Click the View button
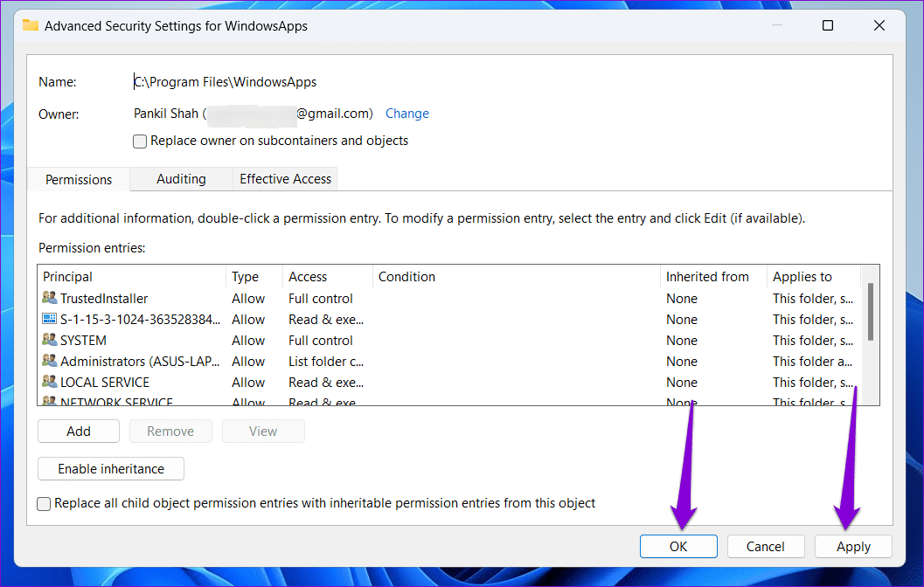Screen dimensions: 924x587 (263, 431)
